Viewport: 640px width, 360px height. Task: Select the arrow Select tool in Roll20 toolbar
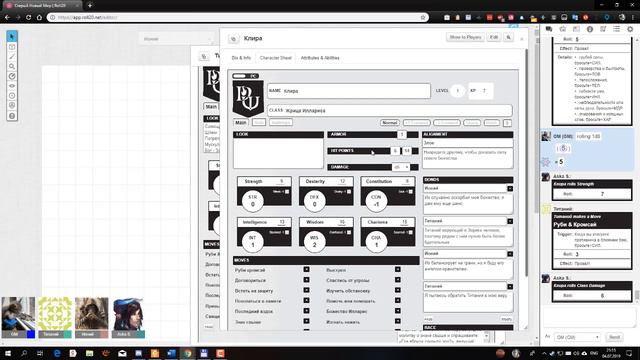tap(12, 37)
